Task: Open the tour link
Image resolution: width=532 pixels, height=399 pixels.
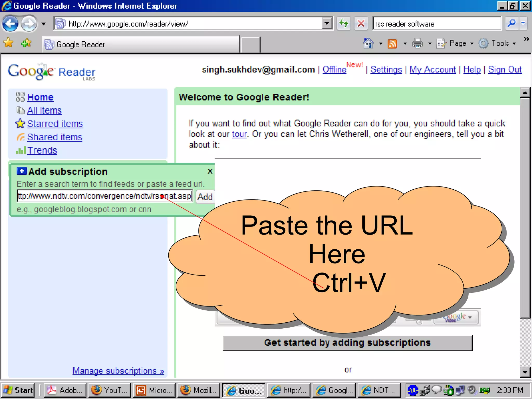Action: (x=239, y=134)
